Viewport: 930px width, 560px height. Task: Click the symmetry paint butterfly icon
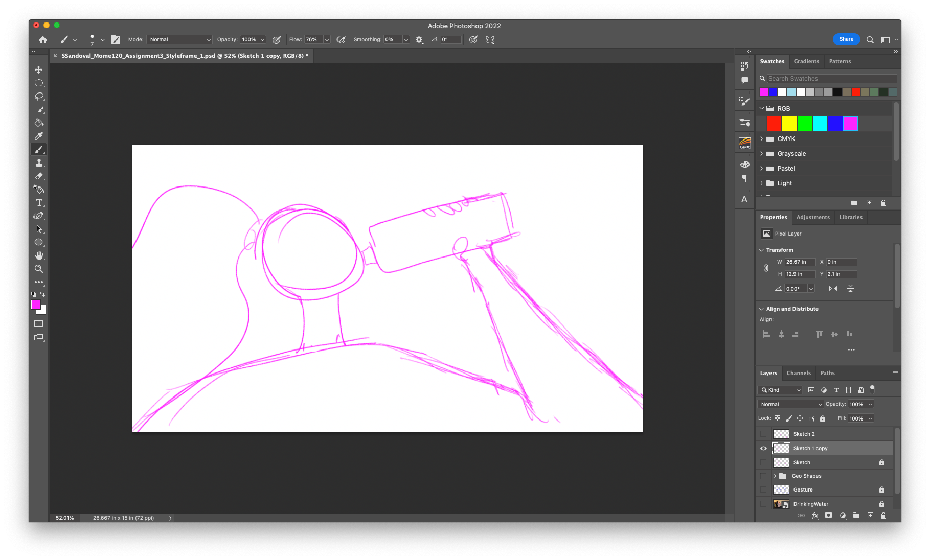[x=490, y=40]
